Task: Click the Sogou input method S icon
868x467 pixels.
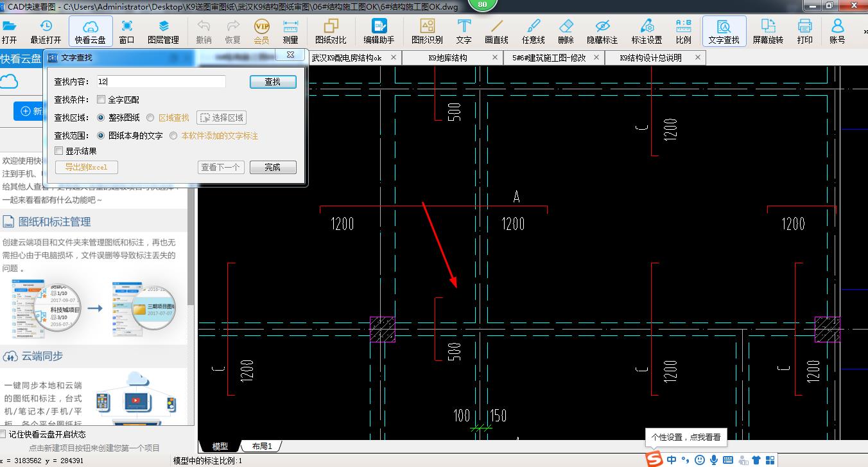Action: [x=654, y=460]
